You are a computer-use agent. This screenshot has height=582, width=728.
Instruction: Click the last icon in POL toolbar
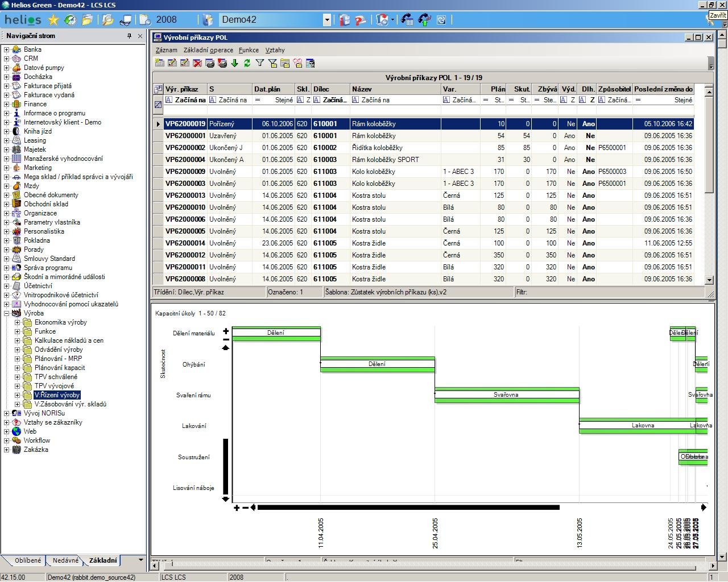coord(311,63)
